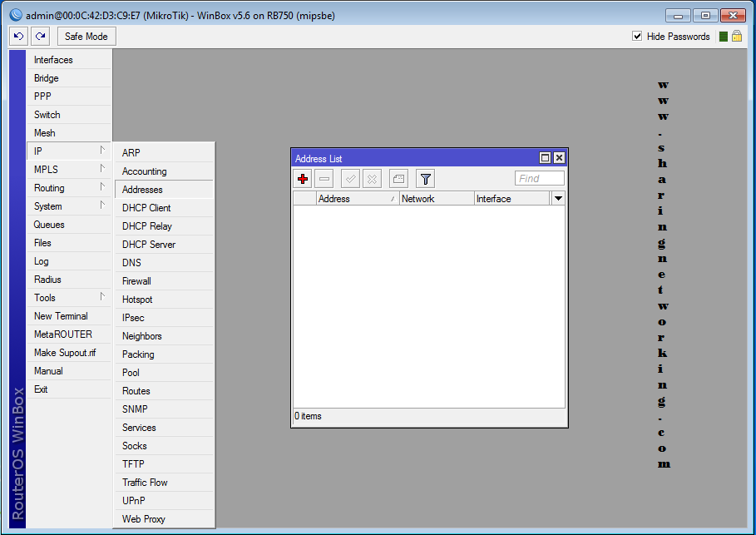The width and height of the screenshot is (756, 535).
Task: Expand the MPLS submenu
Action: (x=68, y=170)
